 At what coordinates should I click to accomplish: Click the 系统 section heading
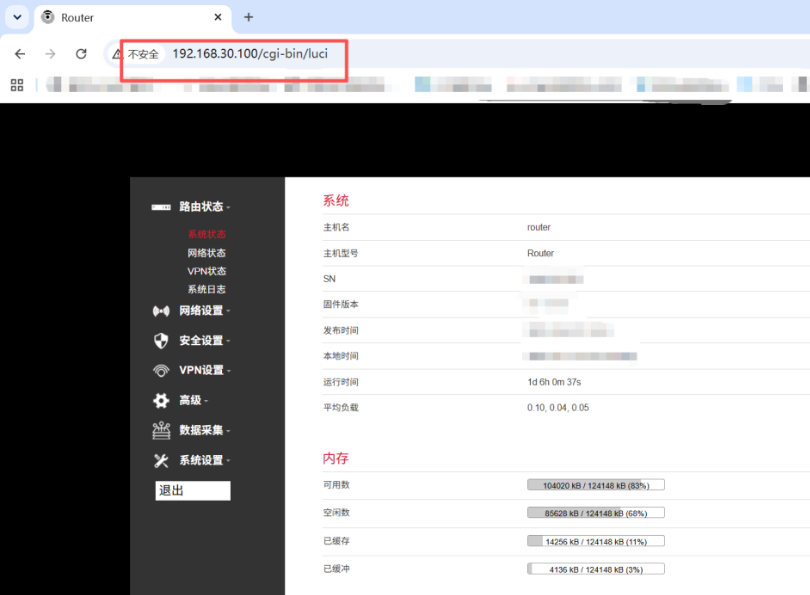[x=336, y=200]
